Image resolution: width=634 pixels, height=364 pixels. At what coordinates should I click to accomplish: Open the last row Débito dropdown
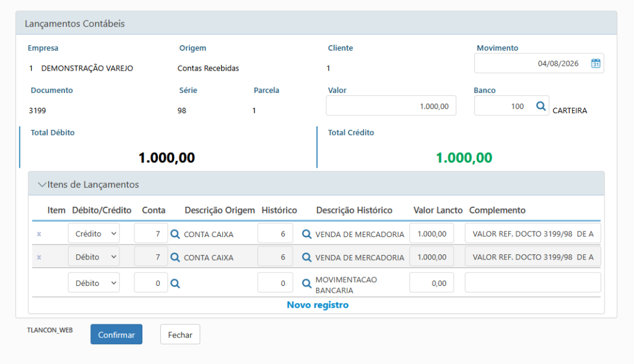[x=94, y=283]
